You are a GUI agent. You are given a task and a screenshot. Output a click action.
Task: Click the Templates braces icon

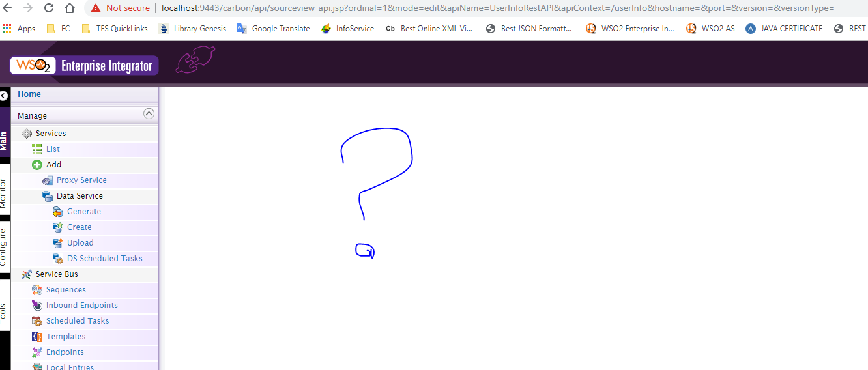37,337
